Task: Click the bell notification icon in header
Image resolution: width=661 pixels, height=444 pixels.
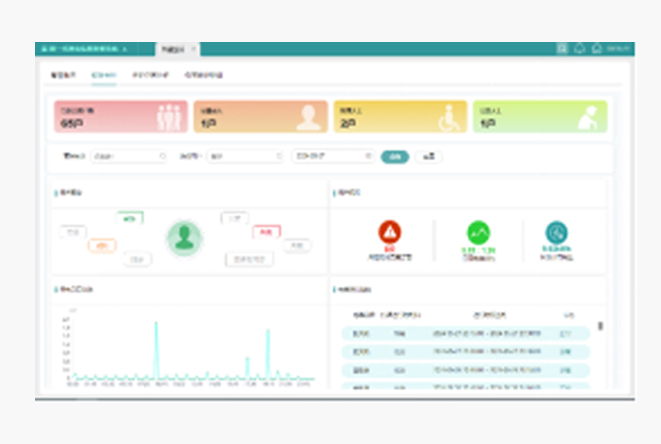Action: click(579, 48)
